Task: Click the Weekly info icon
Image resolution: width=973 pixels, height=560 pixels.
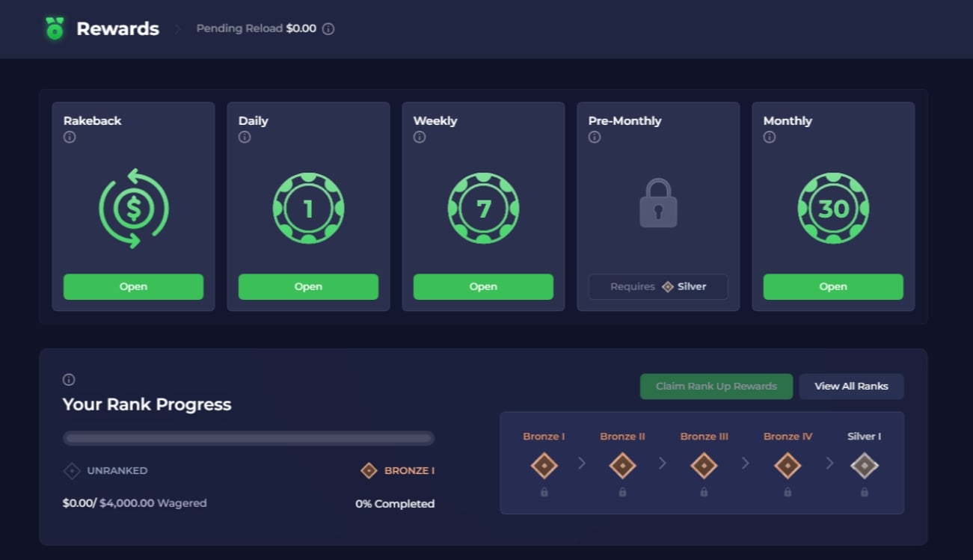Action: [x=420, y=138]
